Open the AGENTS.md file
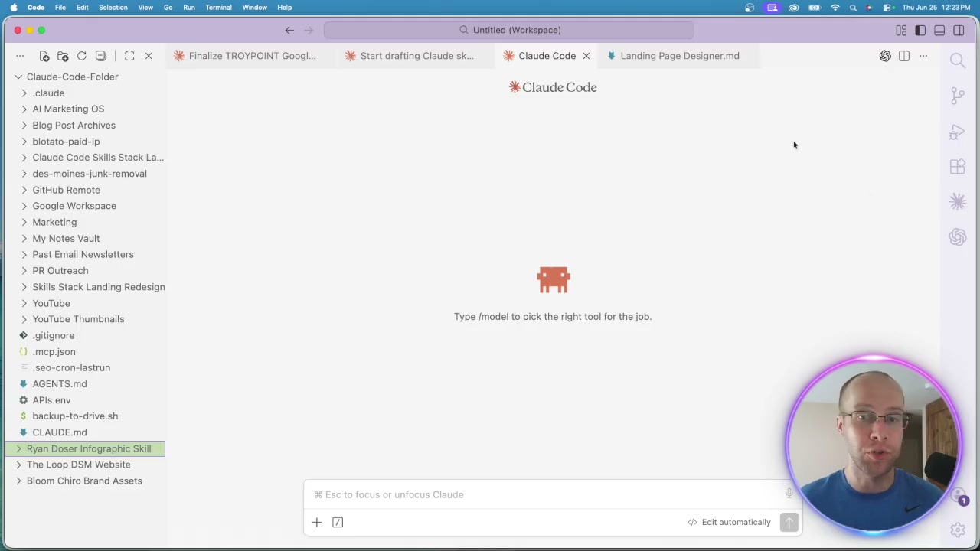This screenshot has width=980, height=551. pos(59,384)
